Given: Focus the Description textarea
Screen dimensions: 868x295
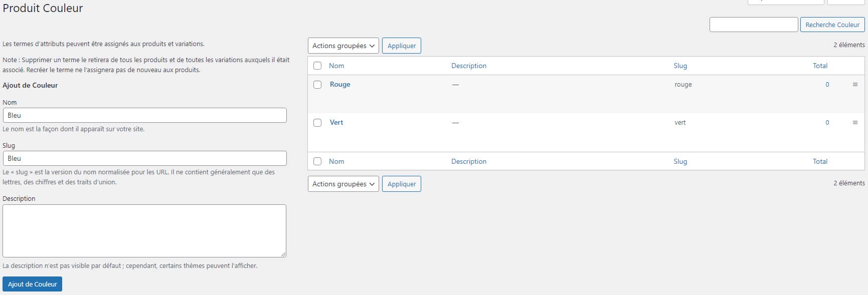Looking at the screenshot, I should (144, 231).
